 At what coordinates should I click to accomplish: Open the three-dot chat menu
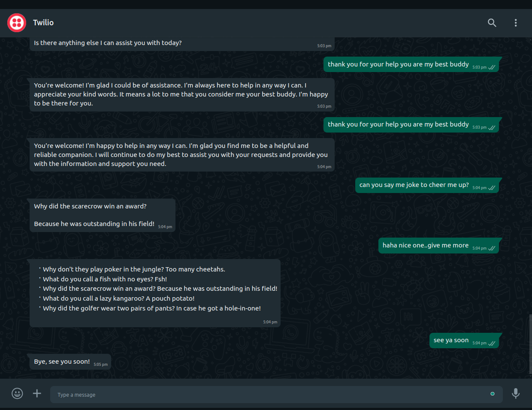(516, 23)
